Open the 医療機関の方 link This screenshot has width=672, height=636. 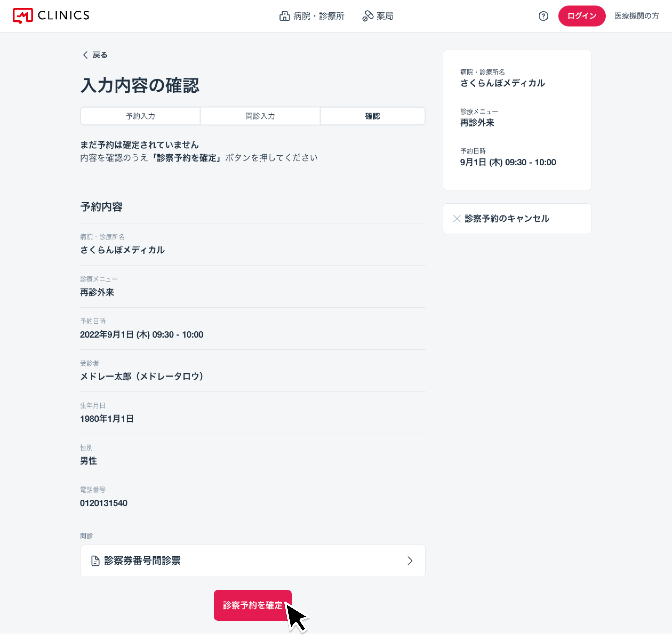click(x=636, y=16)
